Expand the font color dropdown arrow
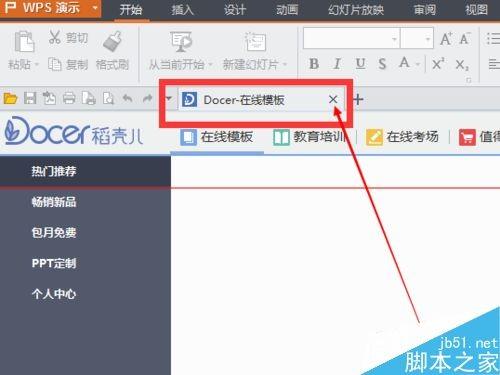Screen dimensions: 500x375 (x=418, y=64)
